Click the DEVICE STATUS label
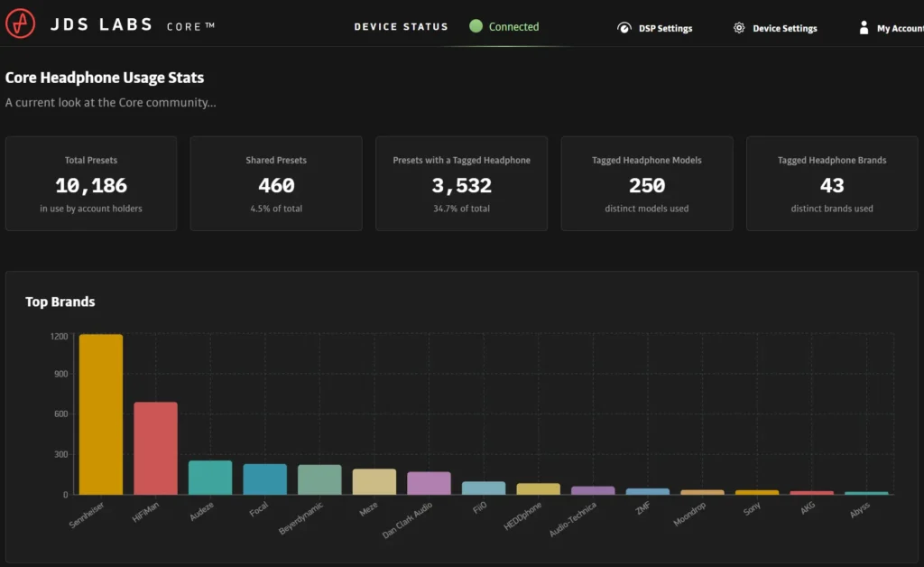Image resolution: width=924 pixels, height=567 pixels. coord(402,26)
